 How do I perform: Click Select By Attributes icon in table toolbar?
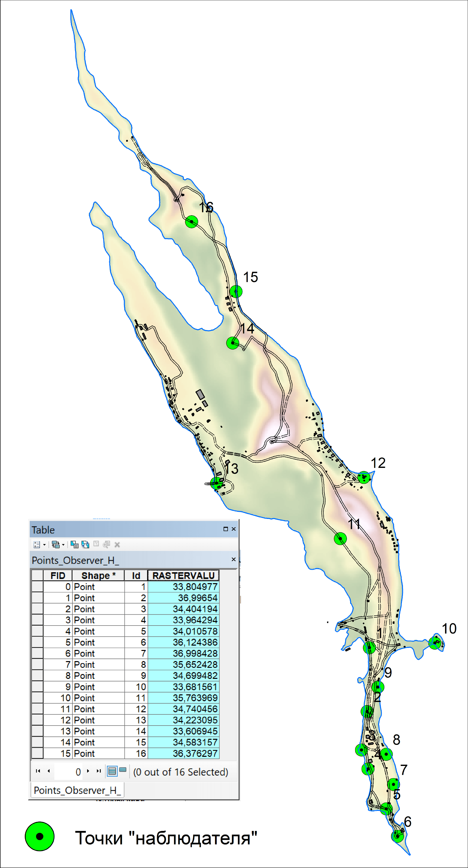(x=74, y=545)
